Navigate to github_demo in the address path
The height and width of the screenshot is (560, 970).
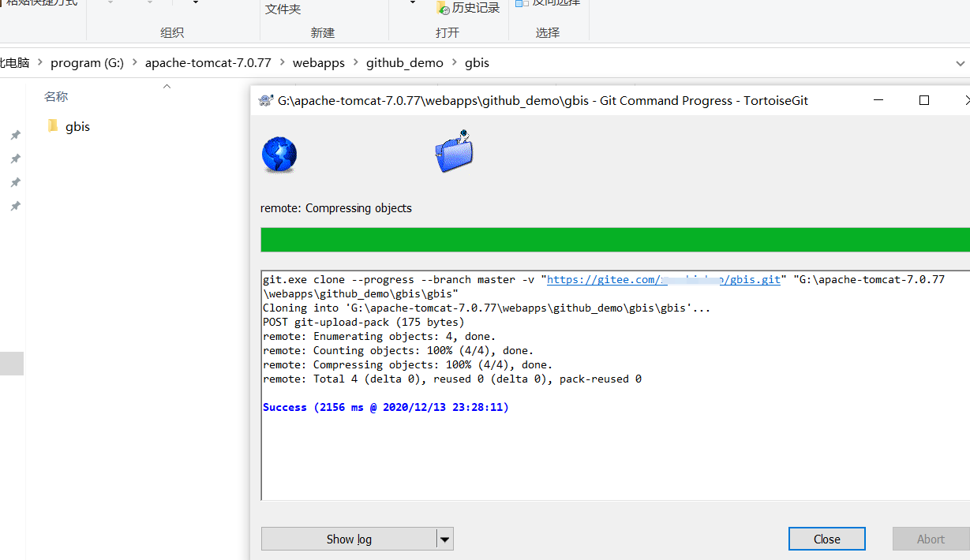point(404,62)
